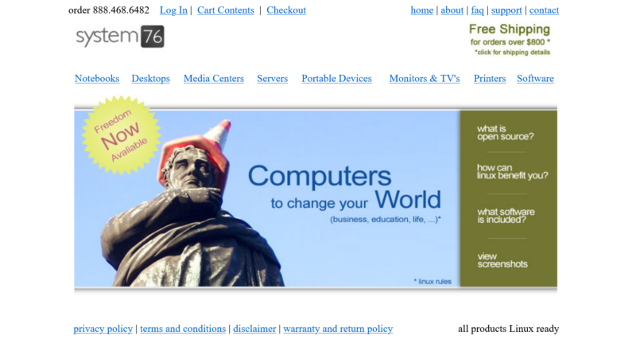Select 'view screenshots' in the sidebar

[x=502, y=260]
